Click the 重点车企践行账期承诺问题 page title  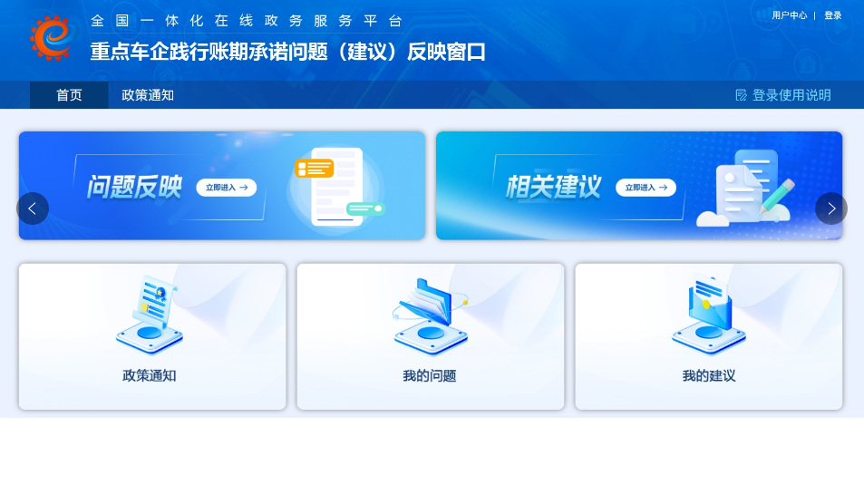pyautogui.click(x=287, y=53)
